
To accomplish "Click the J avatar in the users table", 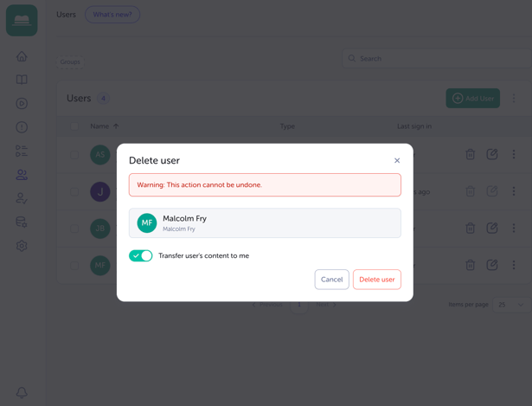I will click(x=100, y=192).
